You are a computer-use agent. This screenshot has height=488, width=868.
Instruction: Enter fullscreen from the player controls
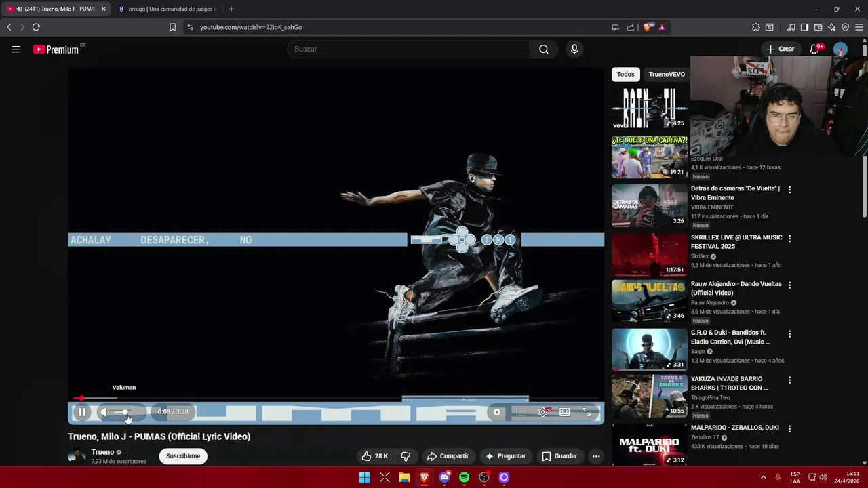coord(586,412)
